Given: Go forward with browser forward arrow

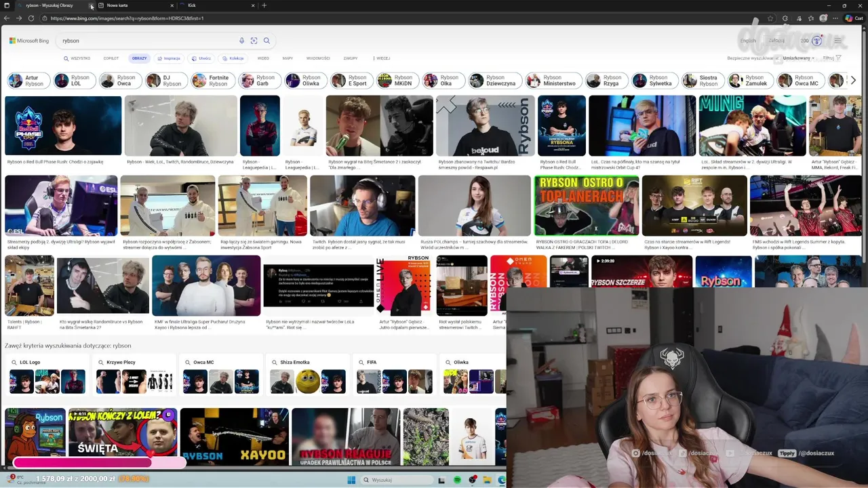Looking at the screenshot, I should (x=19, y=18).
